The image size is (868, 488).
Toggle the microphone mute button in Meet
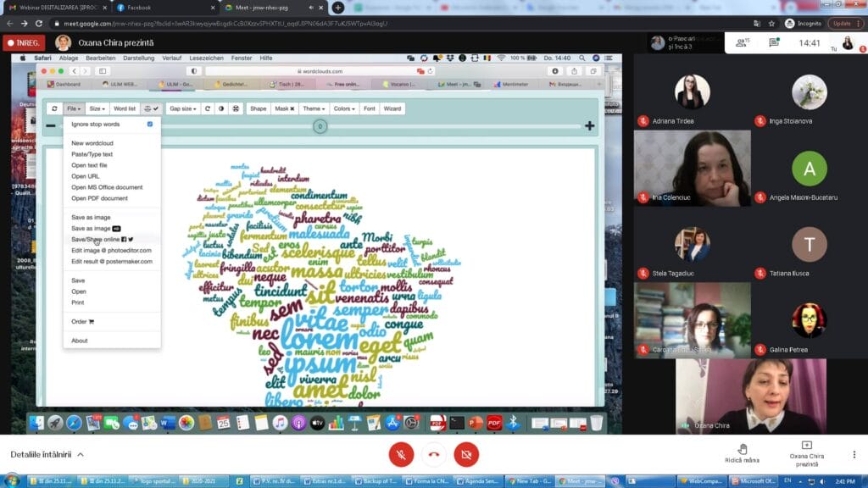pyautogui.click(x=401, y=454)
